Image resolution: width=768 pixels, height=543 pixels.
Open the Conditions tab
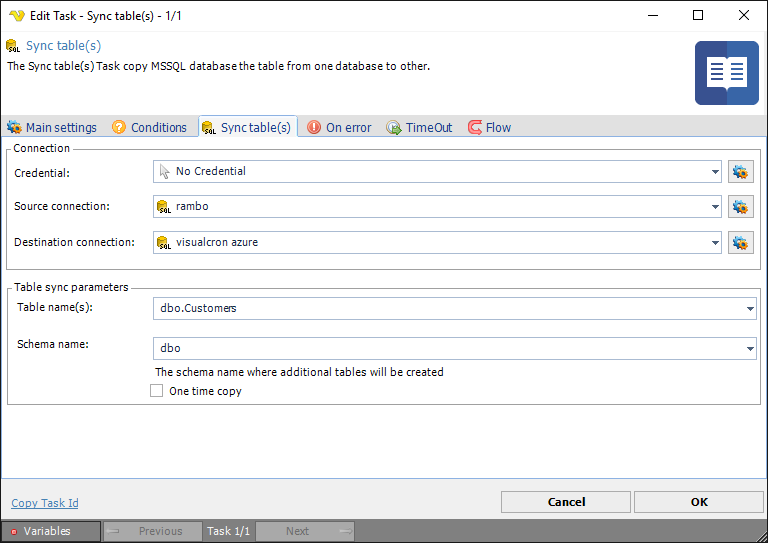[x=149, y=127]
